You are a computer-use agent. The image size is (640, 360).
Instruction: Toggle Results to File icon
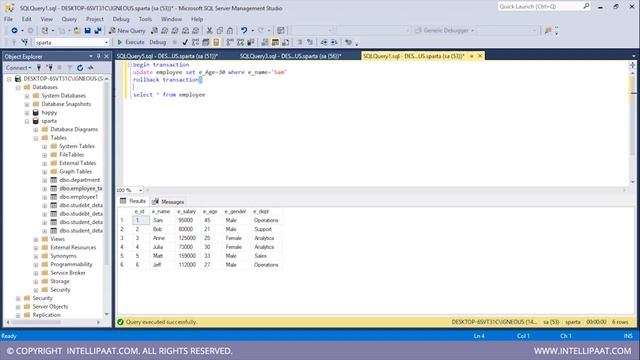[x=286, y=42]
